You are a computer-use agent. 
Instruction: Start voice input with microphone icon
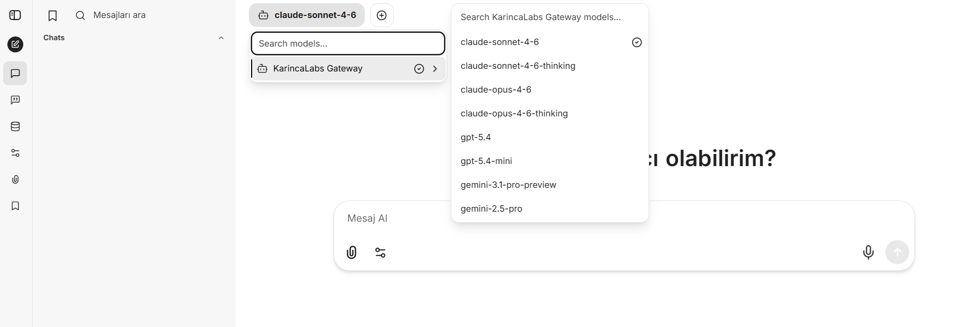pos(868,252)
